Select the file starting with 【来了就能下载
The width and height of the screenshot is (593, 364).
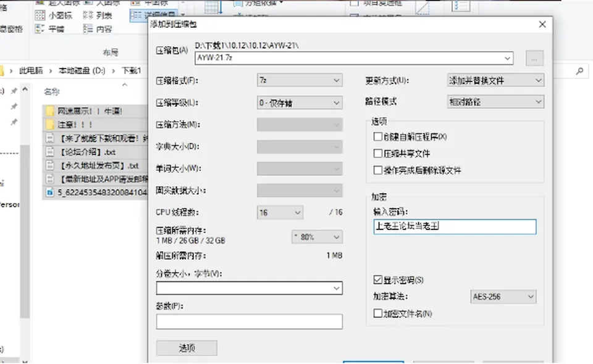pyautogui.click(x=96, y=138)
